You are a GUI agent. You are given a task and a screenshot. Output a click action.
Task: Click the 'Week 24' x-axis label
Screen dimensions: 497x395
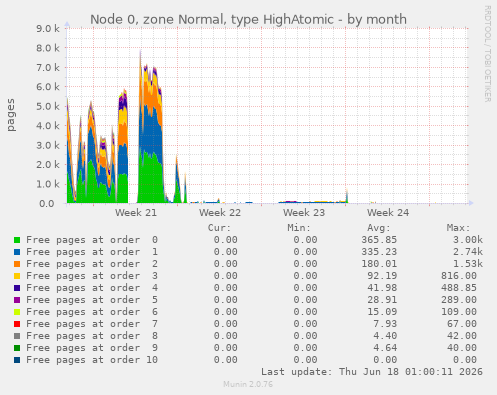coord(388,213)
